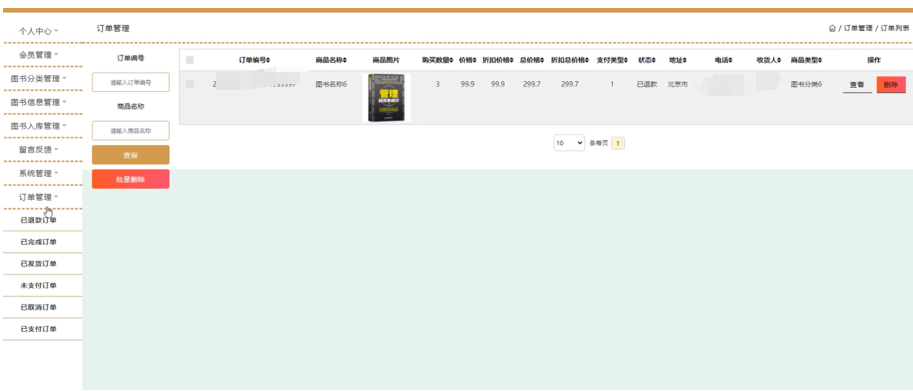Open the 未支付订单 submenu item

coord(39,286)
